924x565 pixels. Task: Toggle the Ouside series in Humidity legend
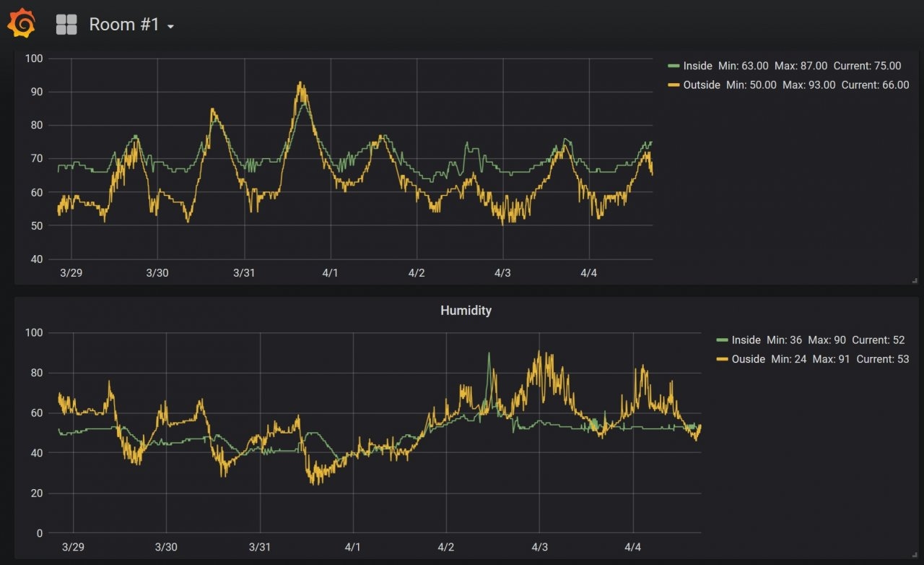coord(748,359)
